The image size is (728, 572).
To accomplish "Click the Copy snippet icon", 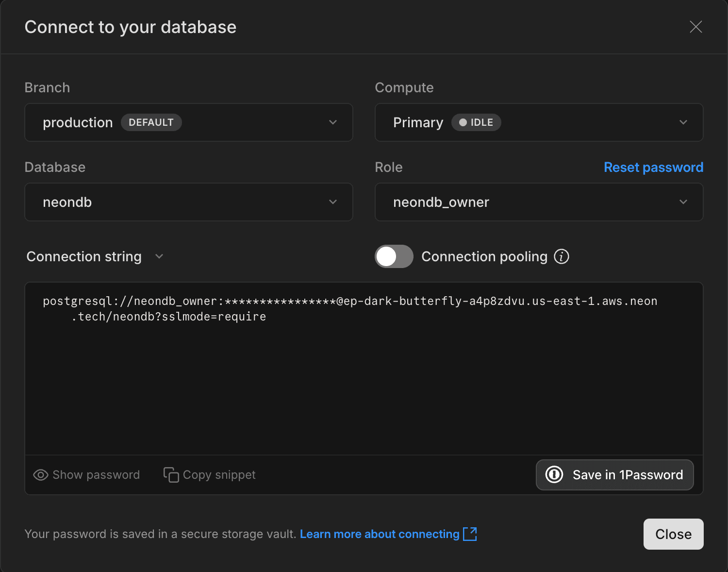I will pyautogui.click(x=170, y=475).
